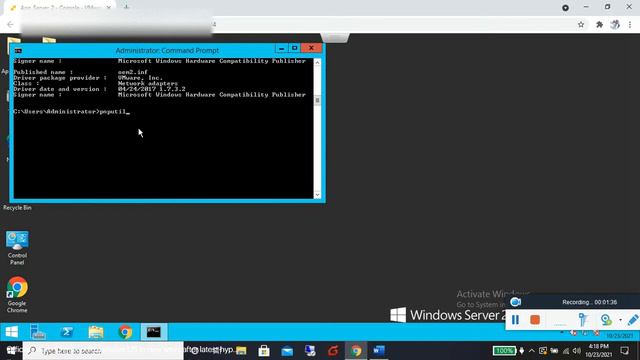This screenshot has height=360, width=640.
Task: Open File Explorer in the VM taskbar
Action: point(96,332)
